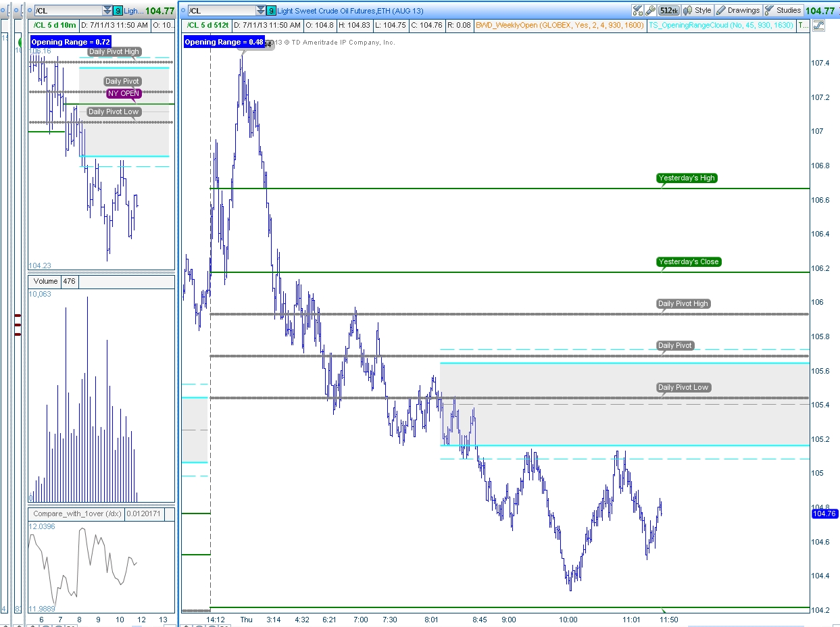
Task: Click small chart Daily Pivot Low label
Action: coord(114,111)
